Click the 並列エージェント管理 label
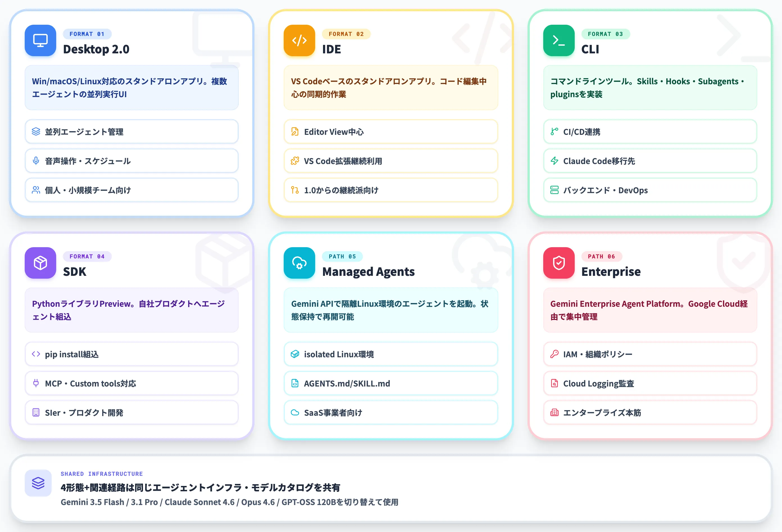 [84, 132]
